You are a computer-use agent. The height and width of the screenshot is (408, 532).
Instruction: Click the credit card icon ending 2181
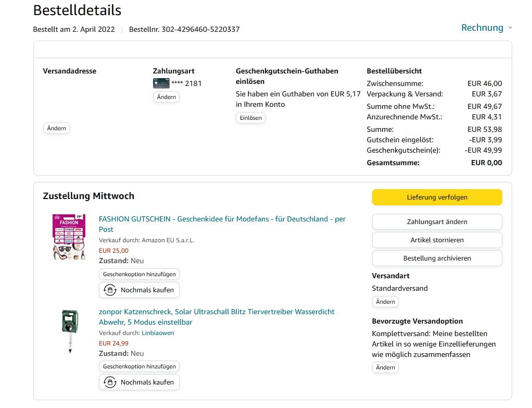click(x=161, y=83)
